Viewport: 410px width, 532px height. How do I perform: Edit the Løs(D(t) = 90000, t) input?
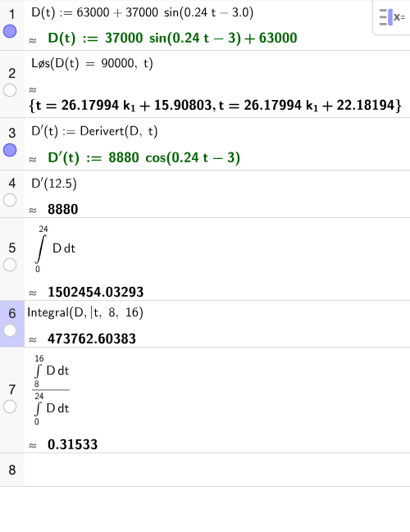(92, 63)
